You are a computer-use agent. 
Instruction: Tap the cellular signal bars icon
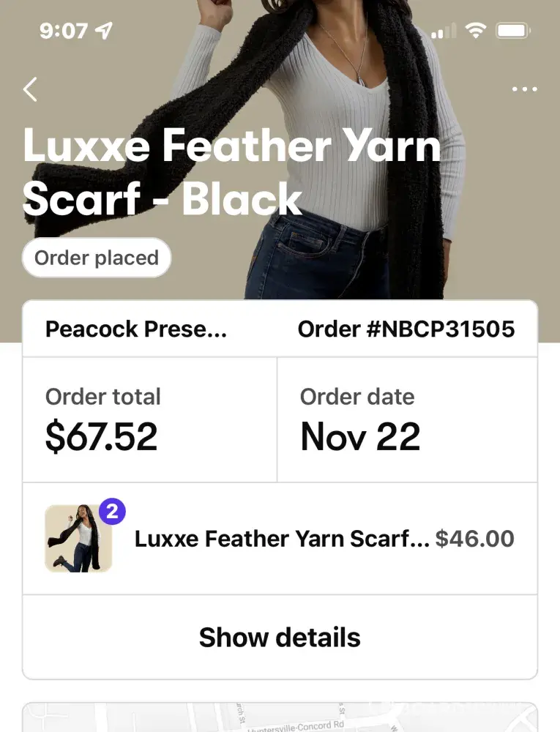coord(444,32)
